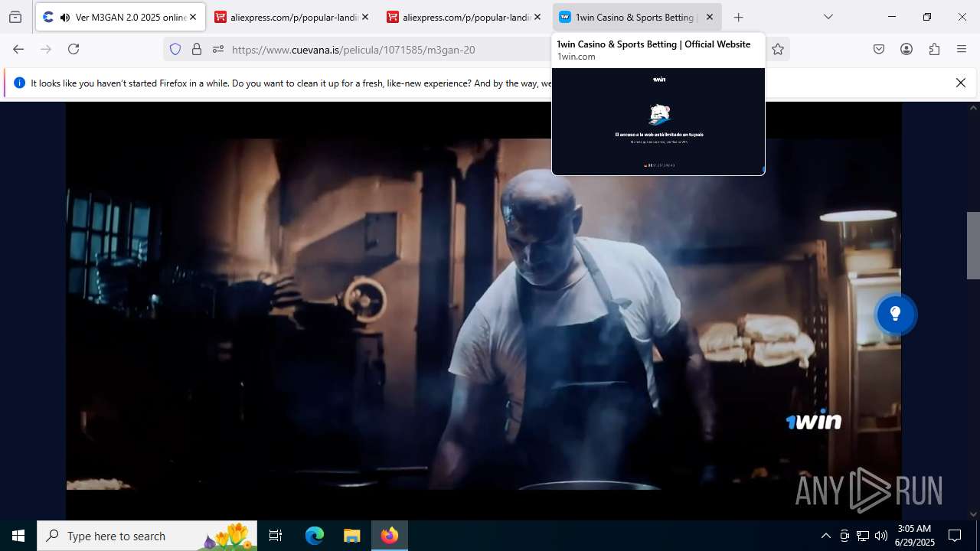
Task: Switch to the first aliexpress popular-landing tab
Action: click(x=292, y=17)
